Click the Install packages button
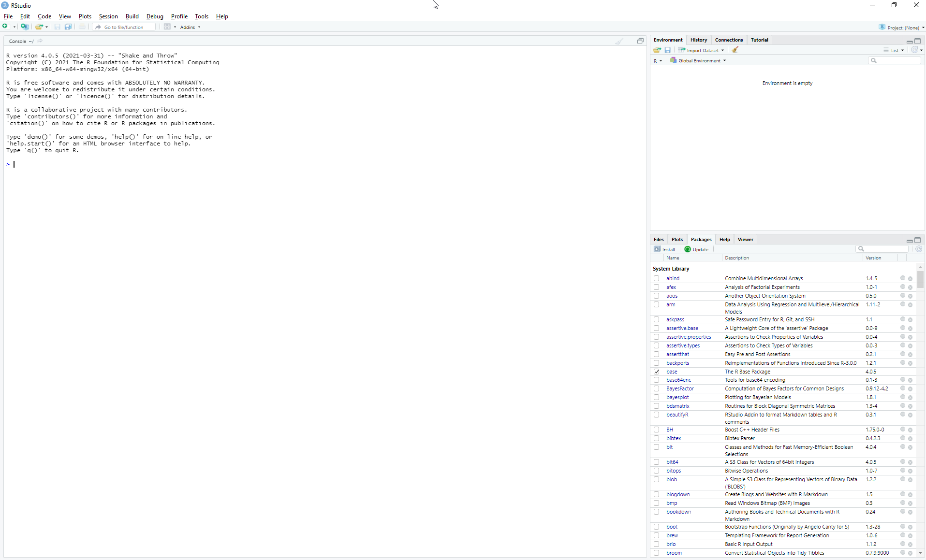The height and width of the screenshot is (560, 926). (x=664, y=249)
